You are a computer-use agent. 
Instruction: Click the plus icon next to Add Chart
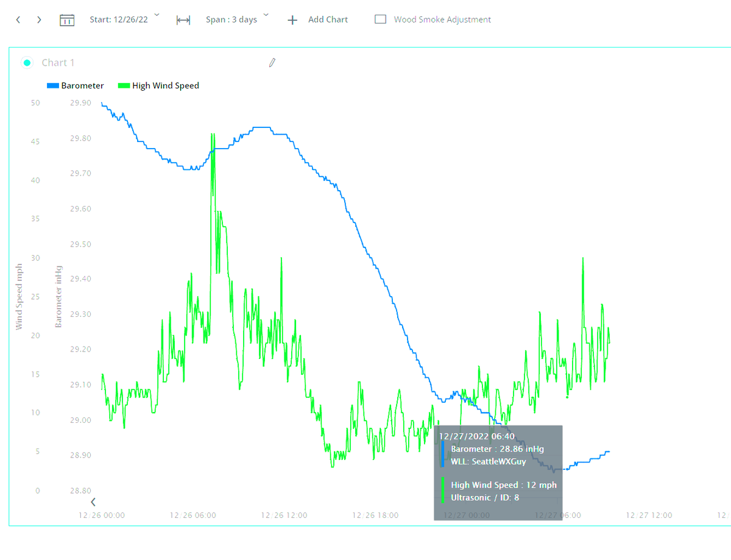point(292,19)
